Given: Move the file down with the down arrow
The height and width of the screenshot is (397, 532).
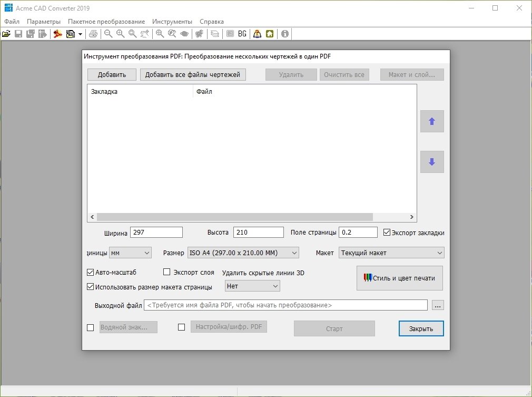Looking at the screenshot, I should [x=432, y=162].
